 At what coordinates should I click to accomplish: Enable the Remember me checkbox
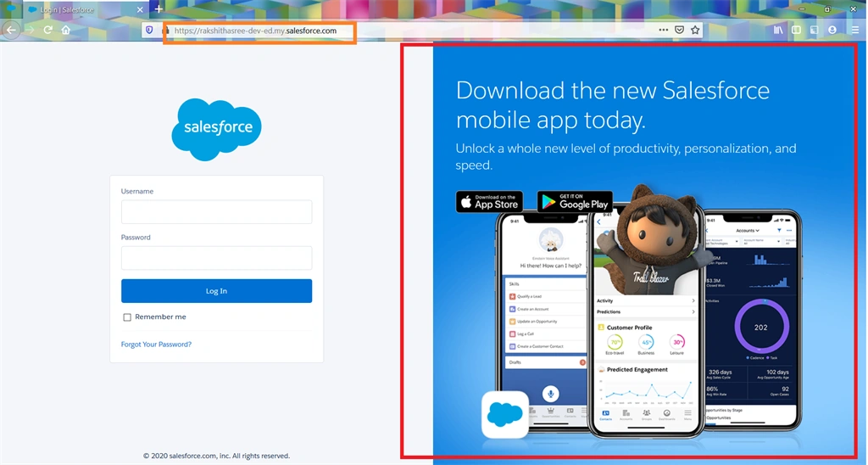pyautogui.click(x=127, y=317)
